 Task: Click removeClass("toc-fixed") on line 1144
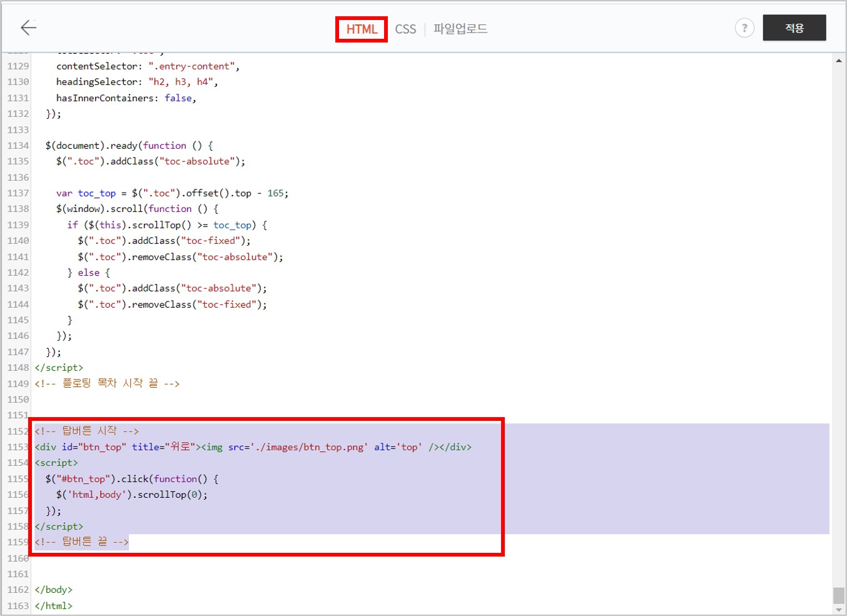(172, 305)
